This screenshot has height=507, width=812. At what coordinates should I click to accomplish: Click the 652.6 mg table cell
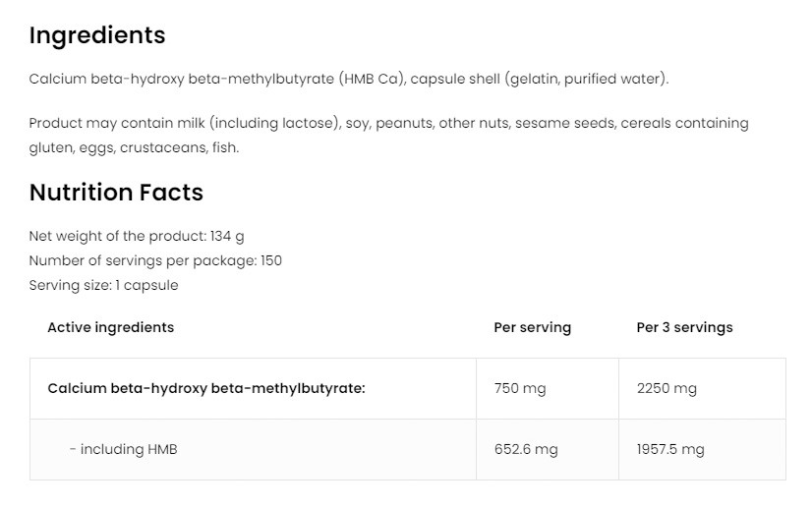[x=525, y=449]
